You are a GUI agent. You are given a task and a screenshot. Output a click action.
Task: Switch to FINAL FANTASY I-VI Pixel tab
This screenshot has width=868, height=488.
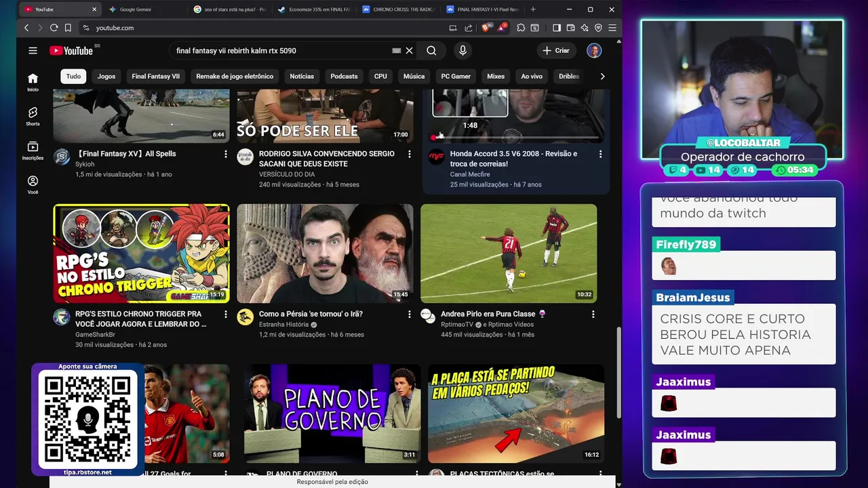(481, 9)
